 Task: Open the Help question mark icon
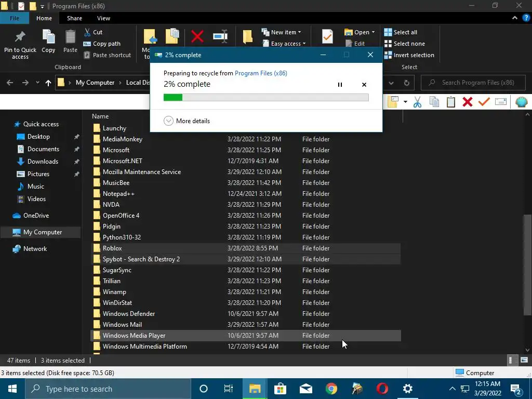click(x=526, y=18)
